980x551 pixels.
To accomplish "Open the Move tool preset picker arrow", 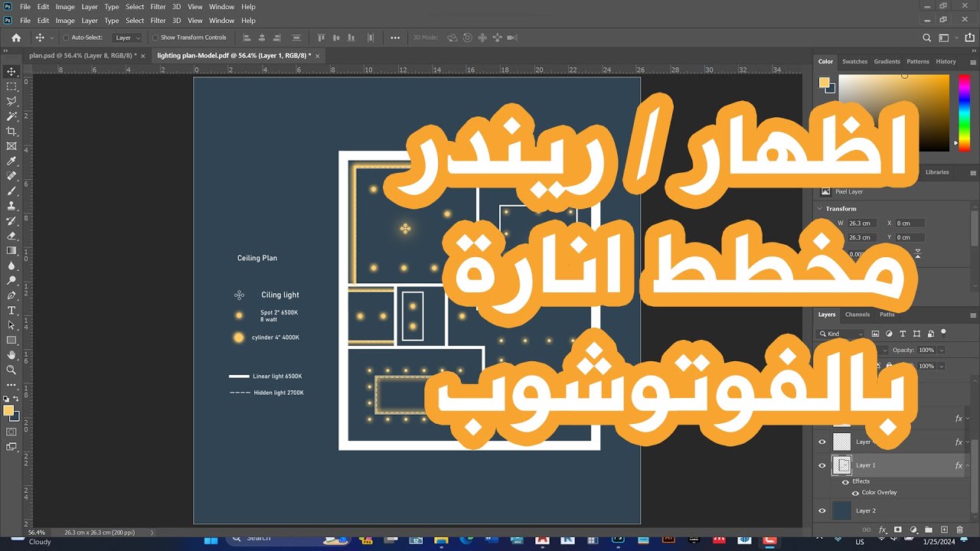I will (x=52, y=37).
